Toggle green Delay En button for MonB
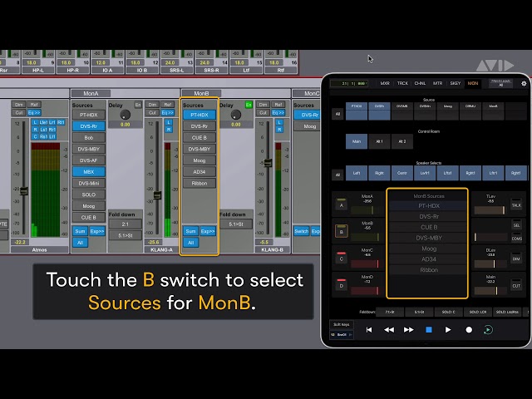 (249, 105)
